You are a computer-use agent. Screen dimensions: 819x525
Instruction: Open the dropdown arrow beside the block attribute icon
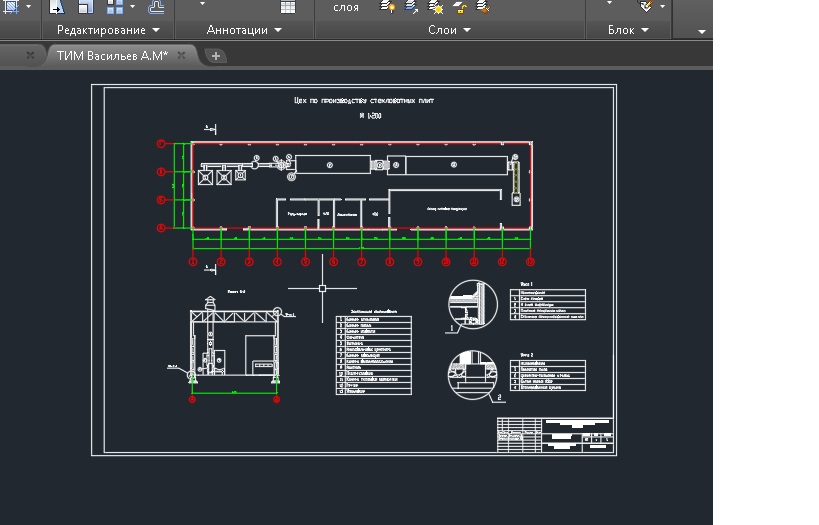662,6
